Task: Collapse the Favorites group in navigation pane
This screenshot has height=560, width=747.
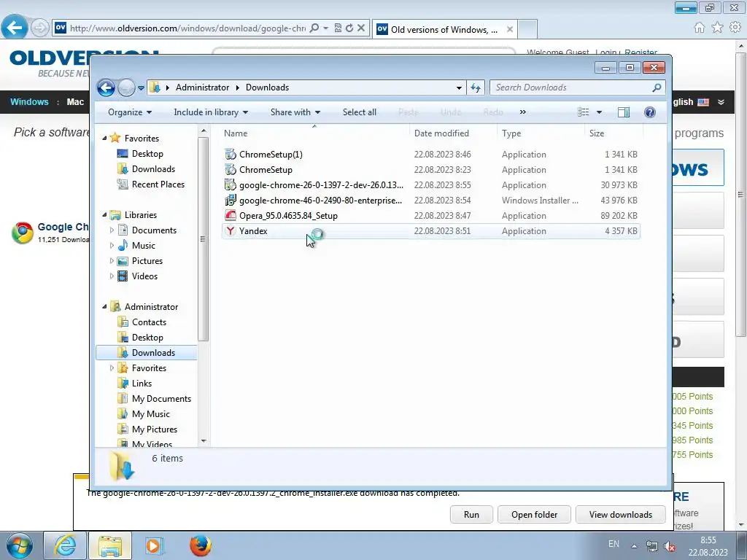Action: [x=105, y=138]
